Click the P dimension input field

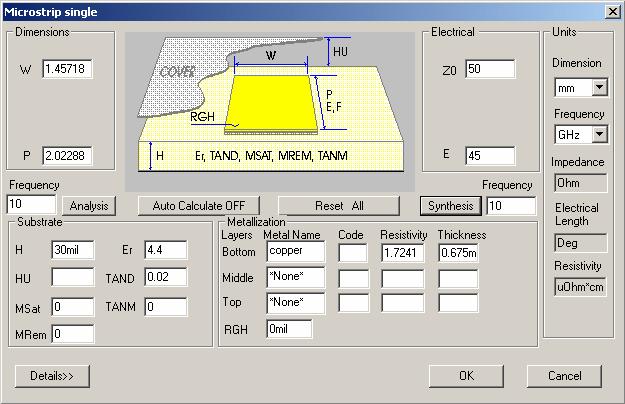pyautogui.click(x=67, y=155)
